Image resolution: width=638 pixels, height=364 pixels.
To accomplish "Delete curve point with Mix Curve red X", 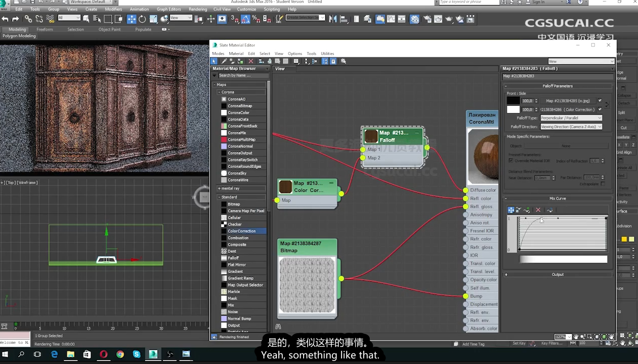I will (x=538, y=210).
